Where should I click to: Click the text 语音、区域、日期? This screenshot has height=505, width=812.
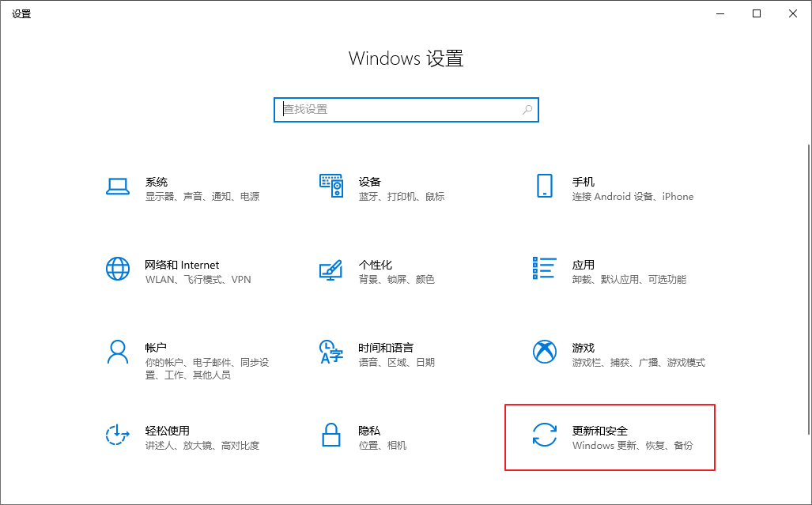tap(397, 362)
